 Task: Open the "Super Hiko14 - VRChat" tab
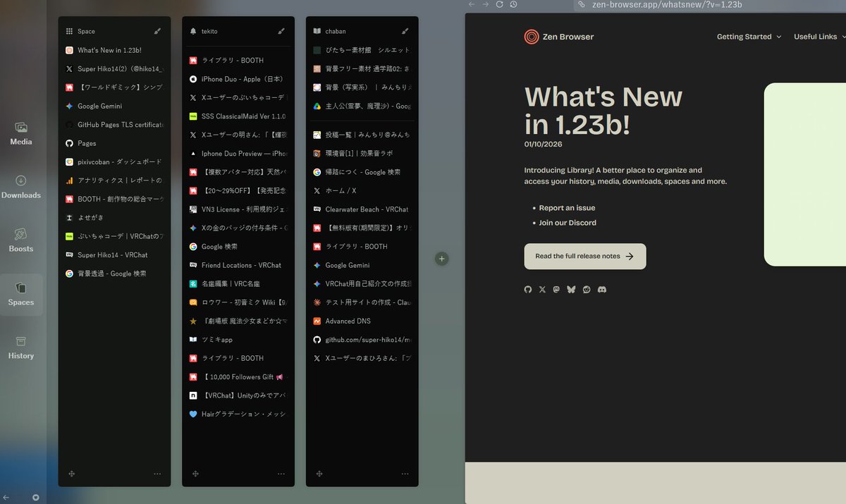coord(114,255)
